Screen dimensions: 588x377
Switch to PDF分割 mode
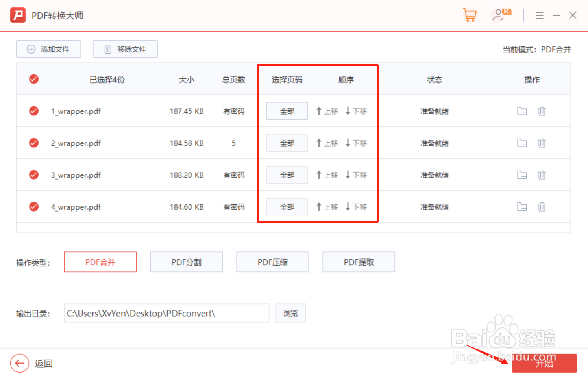click(186, 262)
